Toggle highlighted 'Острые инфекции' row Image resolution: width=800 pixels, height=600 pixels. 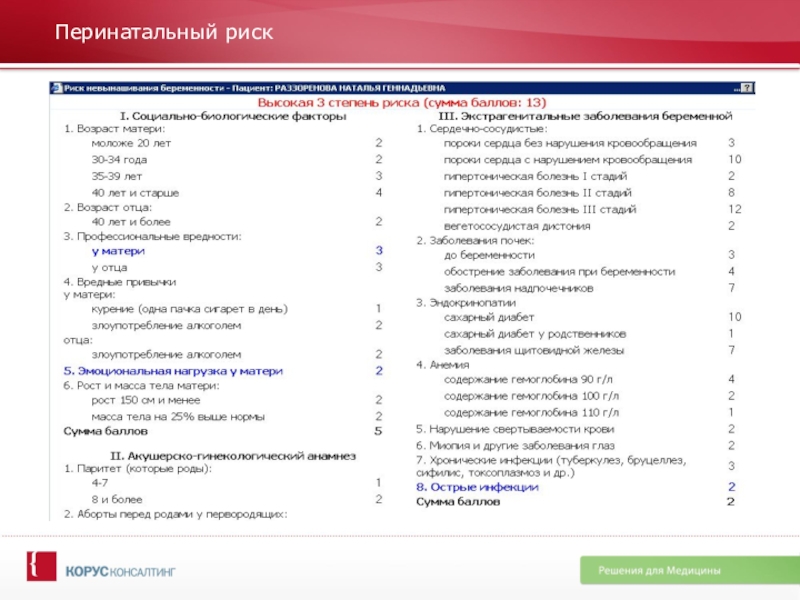click(477, 487)
